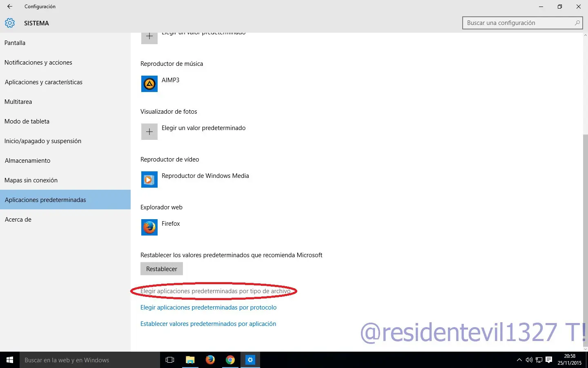Click the Visualizador de fotos heading

tap(169, 112)
